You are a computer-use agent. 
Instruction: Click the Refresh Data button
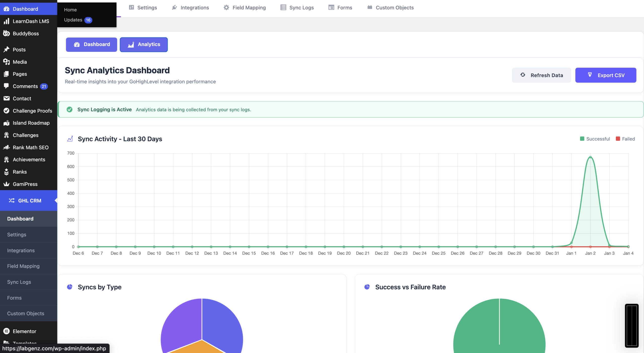point(541,75)
